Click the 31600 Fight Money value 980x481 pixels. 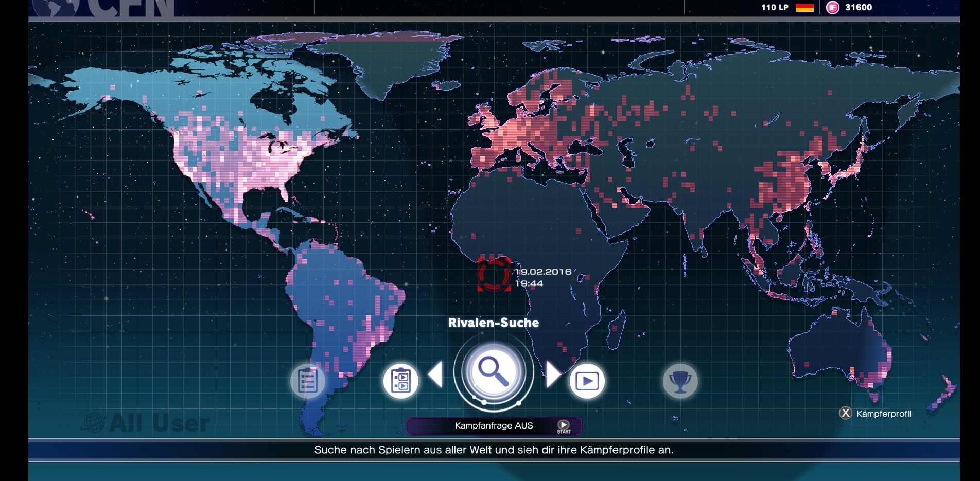859,7
